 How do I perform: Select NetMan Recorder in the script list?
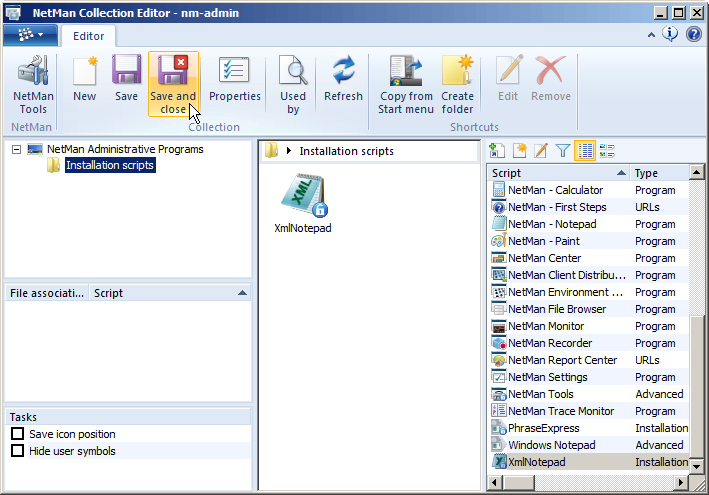pos(549,343)
